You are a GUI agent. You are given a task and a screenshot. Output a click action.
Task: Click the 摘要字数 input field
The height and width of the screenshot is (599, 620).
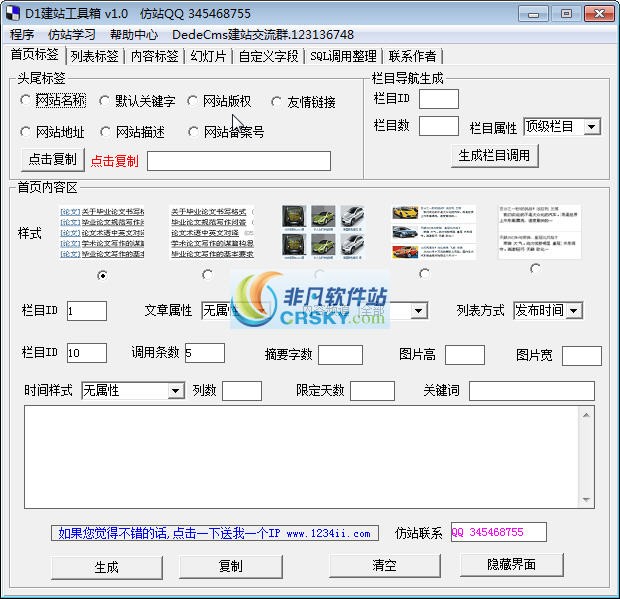340,355
